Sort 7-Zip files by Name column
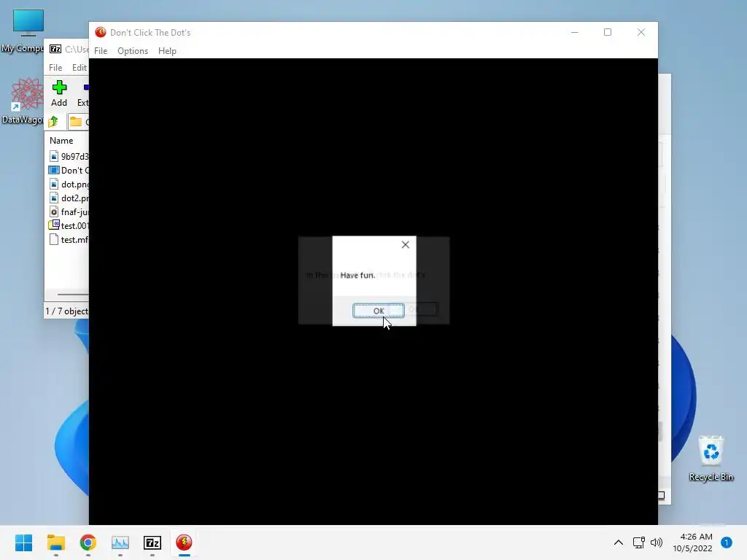This screenshot has width=747, height=560. pos(61,141)
